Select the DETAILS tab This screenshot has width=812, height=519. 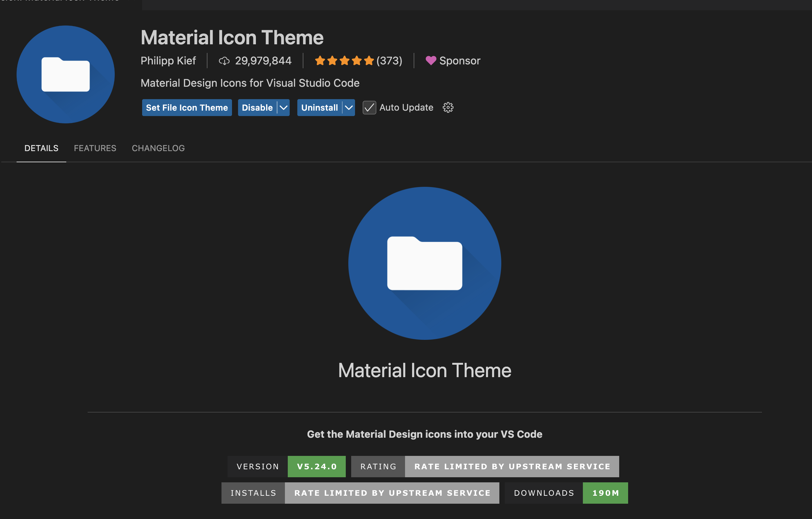[41, 148]
